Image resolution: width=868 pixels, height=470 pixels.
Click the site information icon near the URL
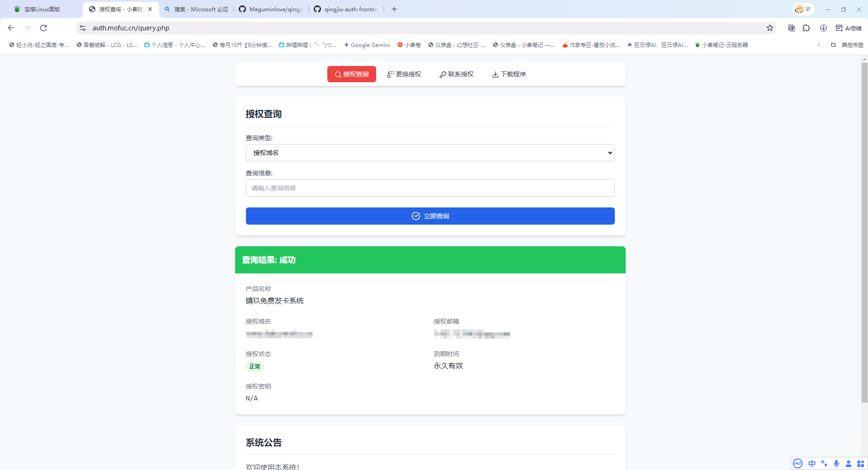[x=83, y=28]
